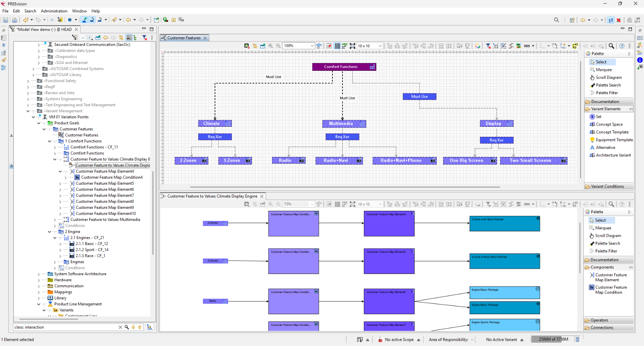The width and height of the screenshot is (644, 346).
Task: Select Customer Feature Map Element palette tool
Action: [x=608, y=277]
